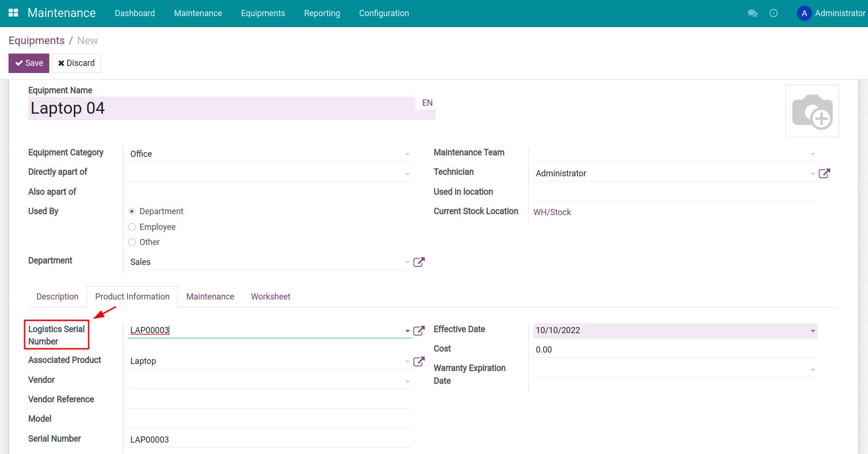The height and width of the screenshot is (454, 868).
Task: Click the Cost input field
Action: pos(616,350)
